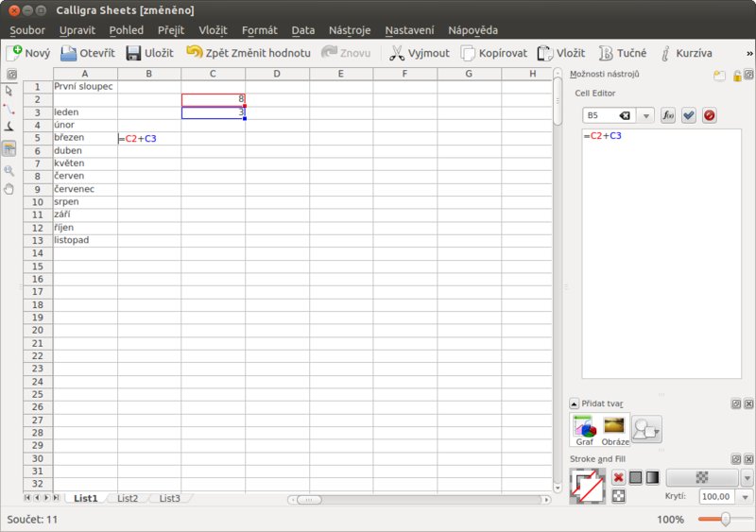
Task: Click the tool options lock icon
Action: tap(736, 76)
